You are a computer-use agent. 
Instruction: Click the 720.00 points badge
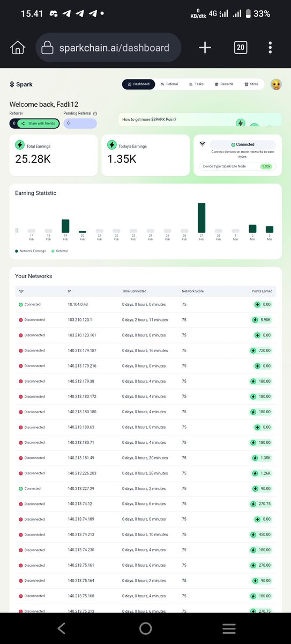(262, 350)
